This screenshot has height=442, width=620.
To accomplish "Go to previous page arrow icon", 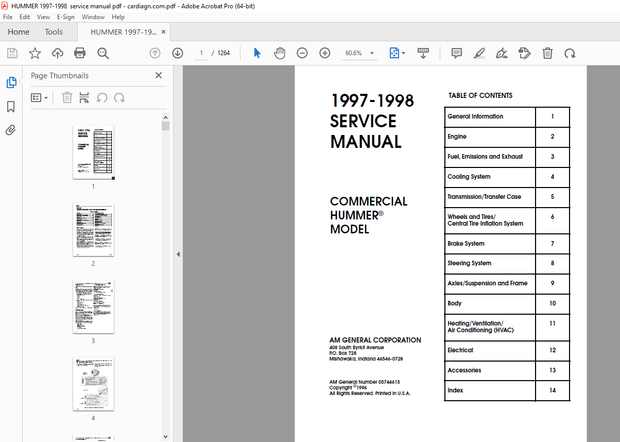I will point(155,53).
